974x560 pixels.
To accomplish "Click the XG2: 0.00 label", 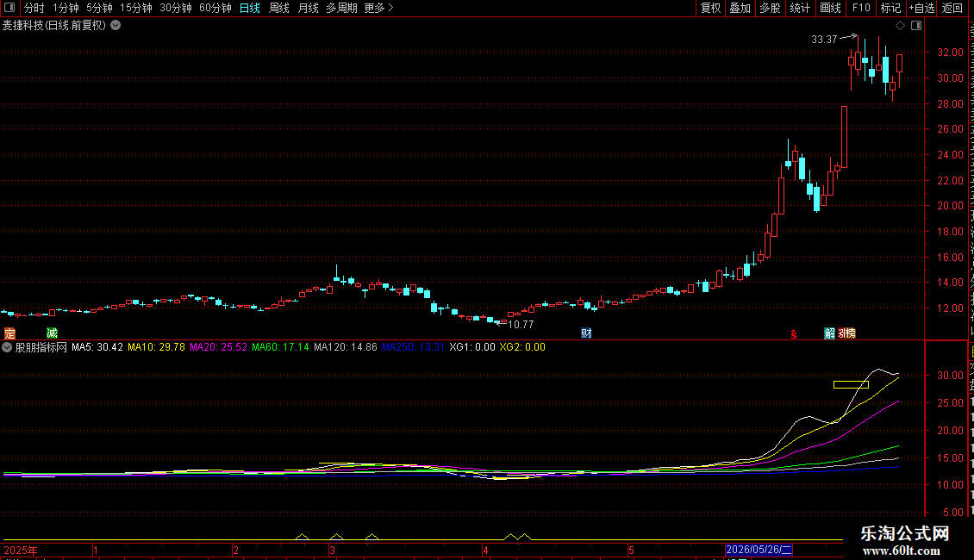I will (x=522, y=347).
